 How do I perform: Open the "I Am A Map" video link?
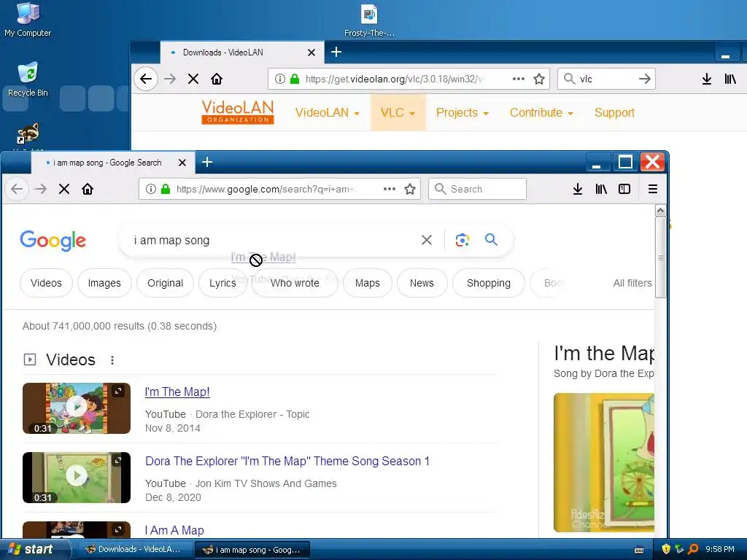tap(174, 530)
